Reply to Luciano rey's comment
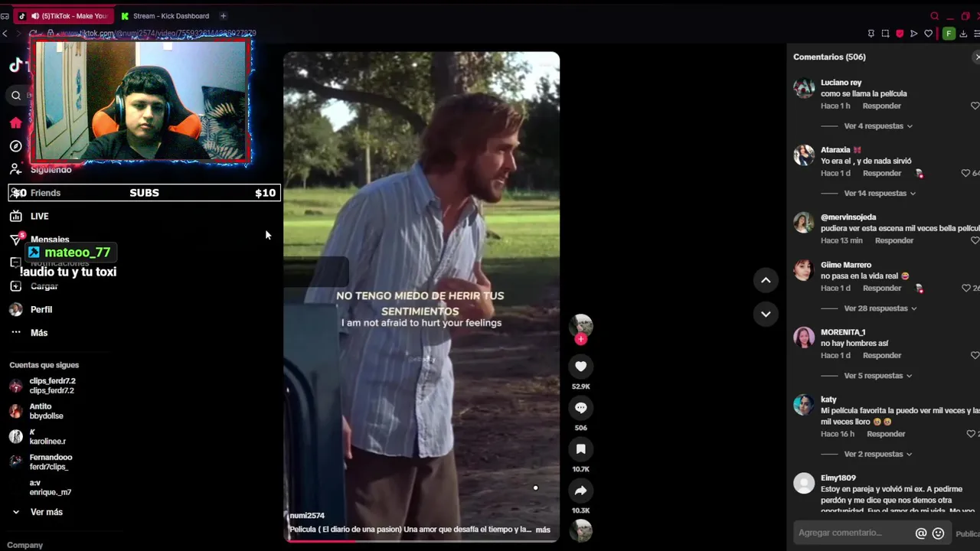The image size is (980, 551). (x=881, y=106)
